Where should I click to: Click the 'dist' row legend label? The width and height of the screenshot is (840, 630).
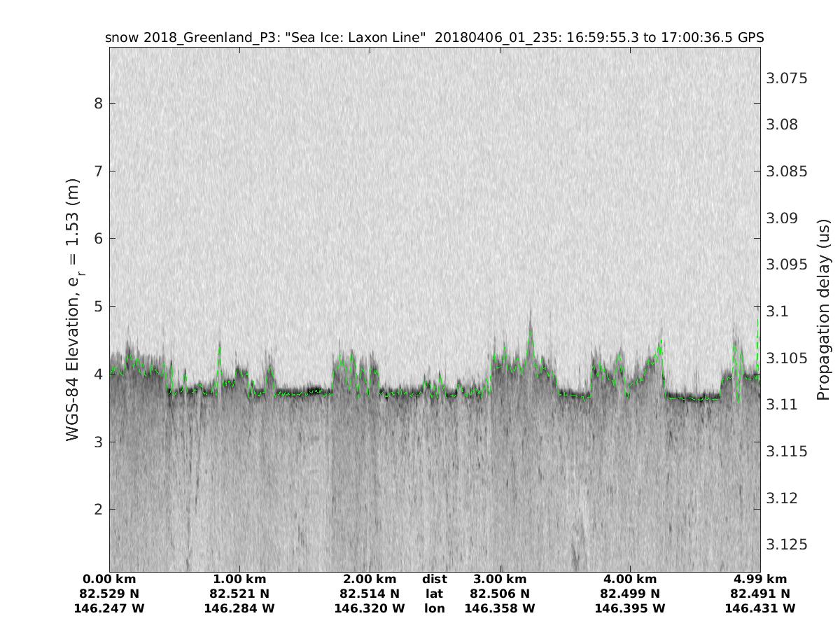coord(434,580)
